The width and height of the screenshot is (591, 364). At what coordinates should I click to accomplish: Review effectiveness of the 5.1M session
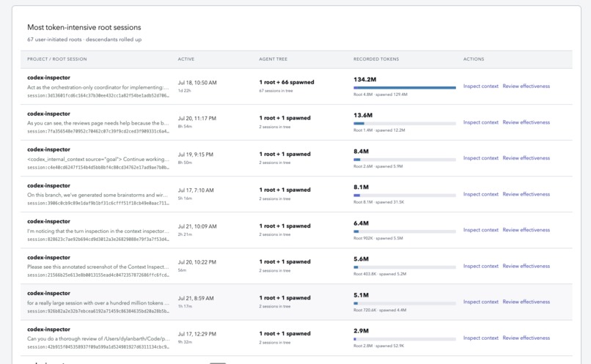(526, 302)
